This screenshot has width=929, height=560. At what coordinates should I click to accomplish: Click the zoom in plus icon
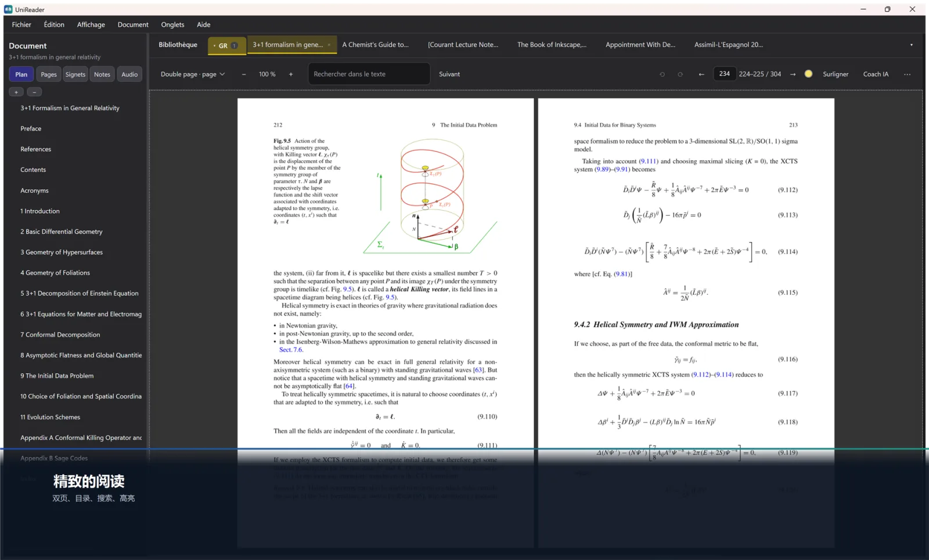point(291,74)
